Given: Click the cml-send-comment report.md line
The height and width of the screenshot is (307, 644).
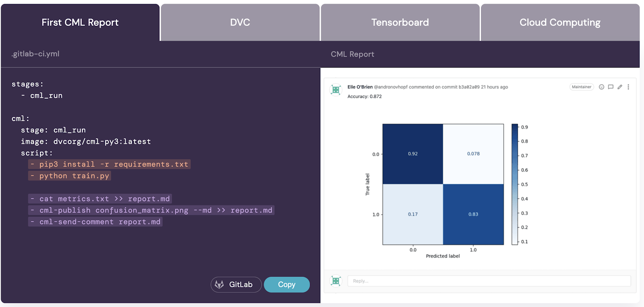Looking at the screenshot, I should coord(95,222).
